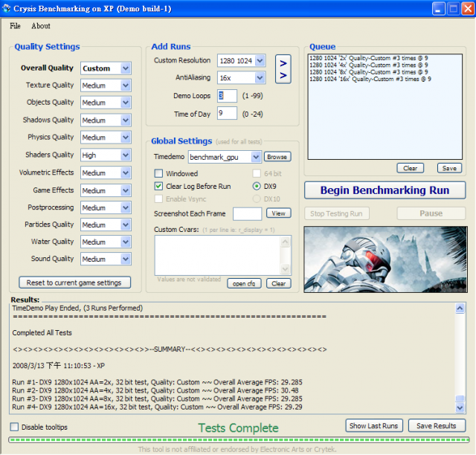The height and width of the screenshot is (455, 476).
Task: Expand the Sound Quality dropdown
Action: tap(126, 259)
